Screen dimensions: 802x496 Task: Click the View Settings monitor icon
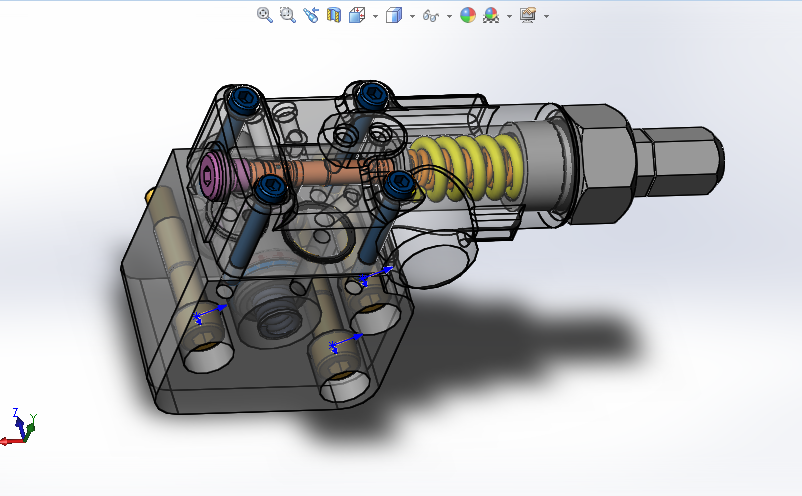(x=528, y=15)
